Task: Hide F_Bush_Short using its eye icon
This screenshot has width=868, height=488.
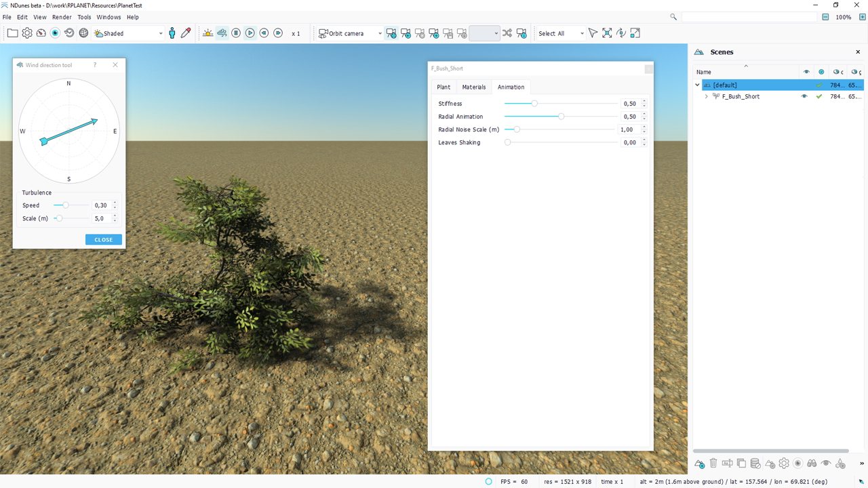Action: click(804, 97)
